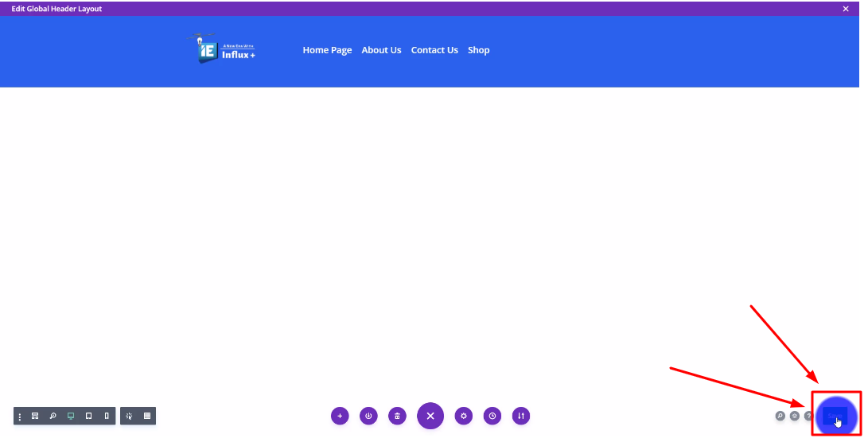
Task: Click the gray search icon beside Layers
Action: (x=780, y=416)
